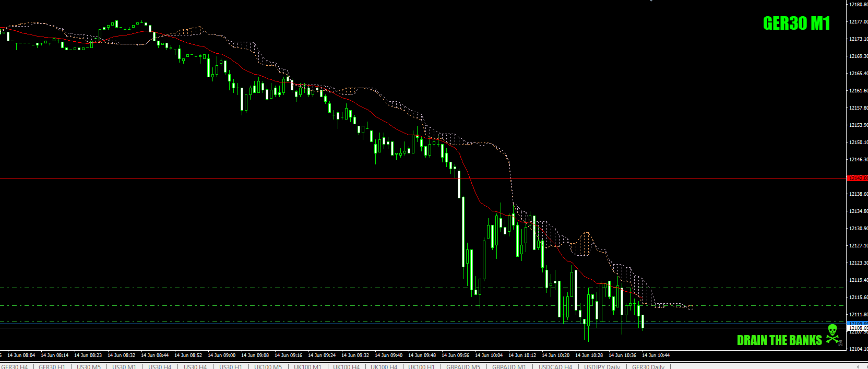
Task: Switch to the US30 M1 tab
Action: click(x=124, y=366)
